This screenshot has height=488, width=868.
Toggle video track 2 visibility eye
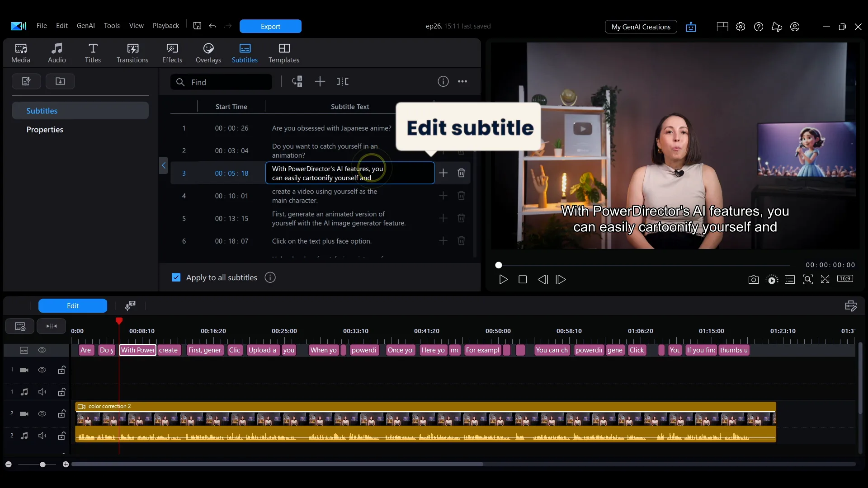tap(42, 414)
